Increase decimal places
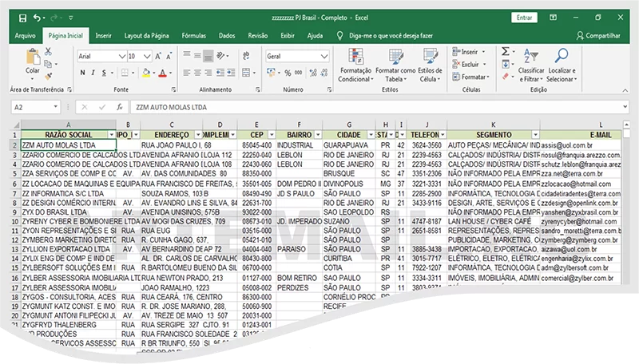The height and width of the screenshot is (364, 639). click(313, 73)
